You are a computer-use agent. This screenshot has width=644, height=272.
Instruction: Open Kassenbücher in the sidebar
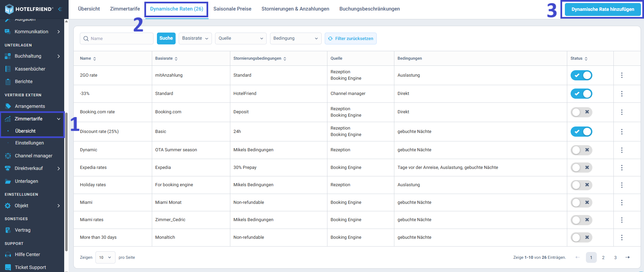(30, 69)
